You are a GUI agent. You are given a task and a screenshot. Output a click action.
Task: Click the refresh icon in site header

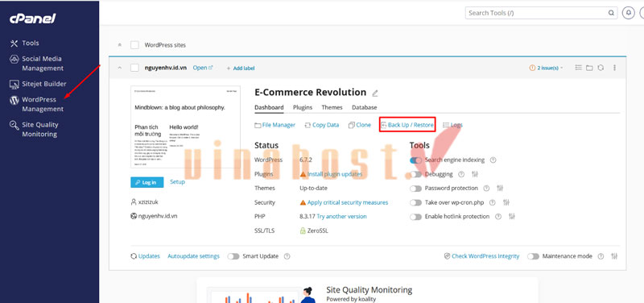(601, 68)
